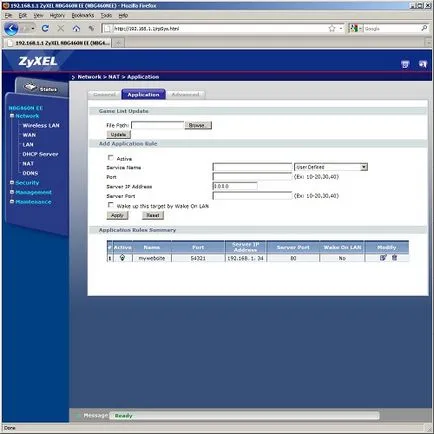This screenshot has width=434, height=434.
Task: Select the 192.168.1.1 ZyXEL browser tab
Action: tap(57, 43)
